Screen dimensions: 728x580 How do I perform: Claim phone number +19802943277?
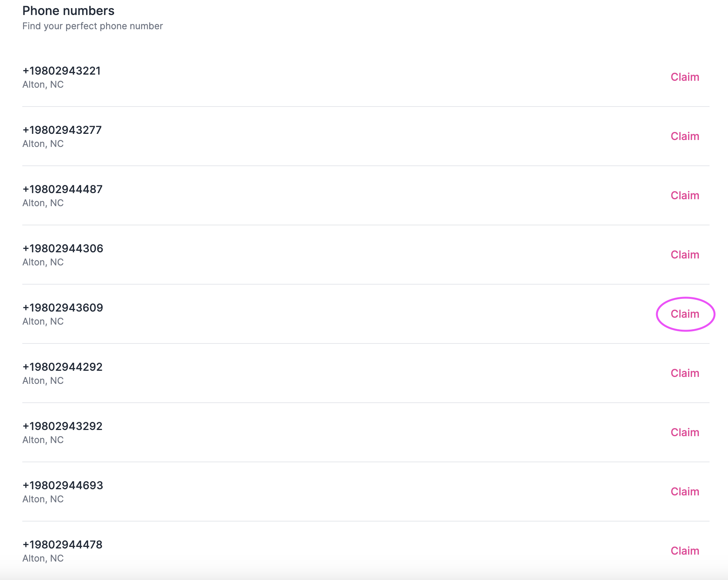[x=685, y=136]
